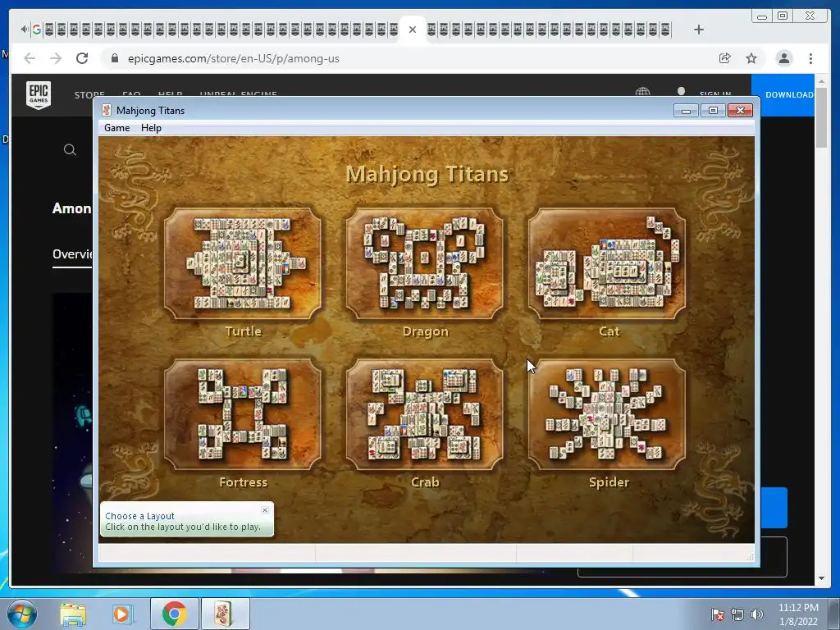Open Chrome's three-dot menu
This screenshot has height=630, width=840.
tap(810, 58)
